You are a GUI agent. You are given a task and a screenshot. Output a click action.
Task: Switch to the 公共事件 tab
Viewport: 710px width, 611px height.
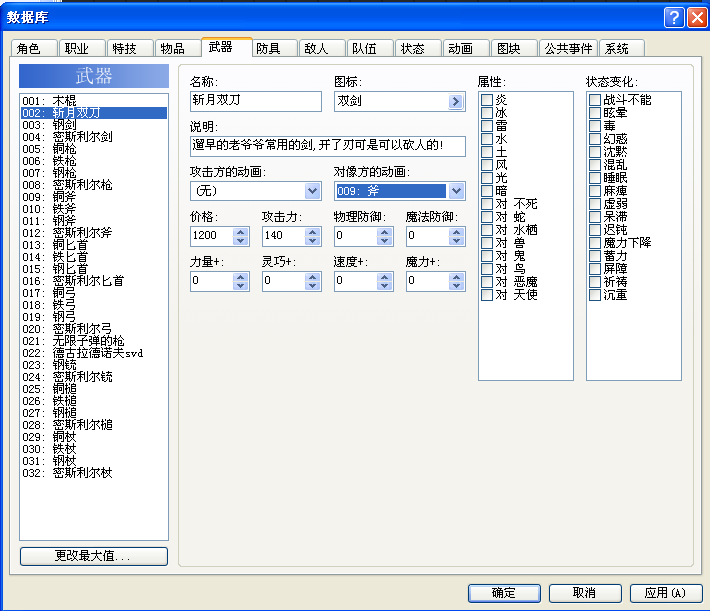[x=568, y=48]
